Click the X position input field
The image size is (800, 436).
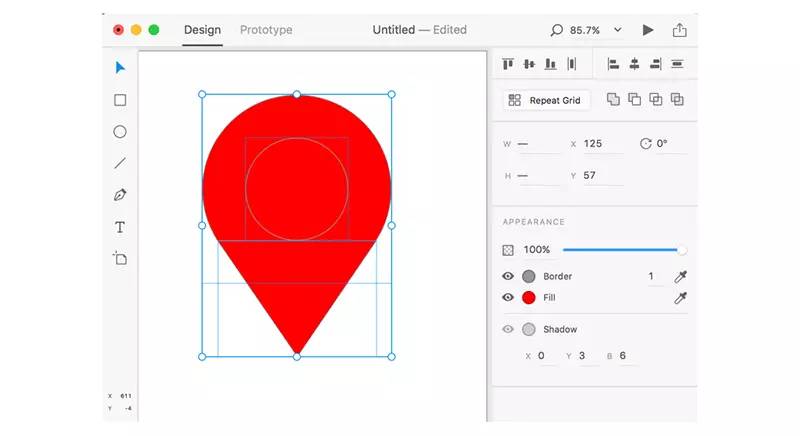pyautogui.click(x=602, y=144)
